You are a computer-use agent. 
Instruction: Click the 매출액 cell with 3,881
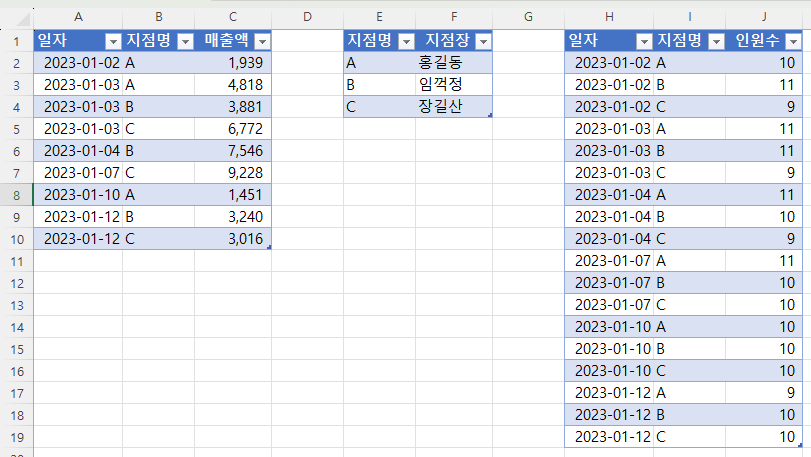tap(233, 107)
